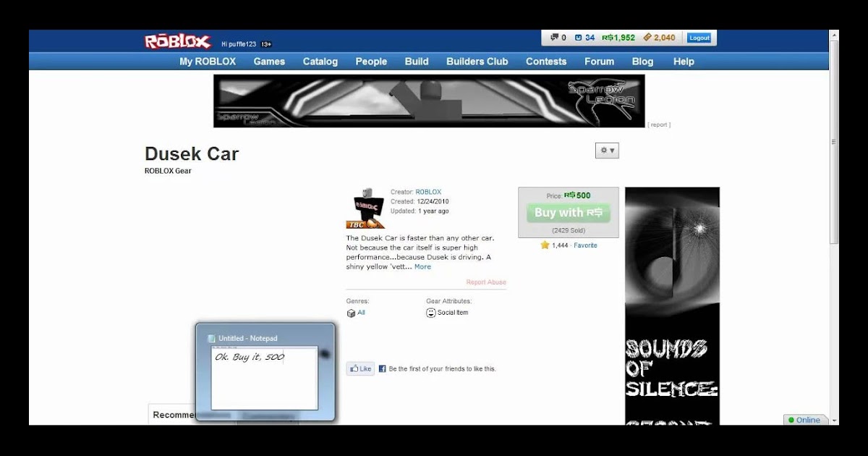Click the Favorite link
Viewport: 868px width, 456px height.
coord(585,245)
